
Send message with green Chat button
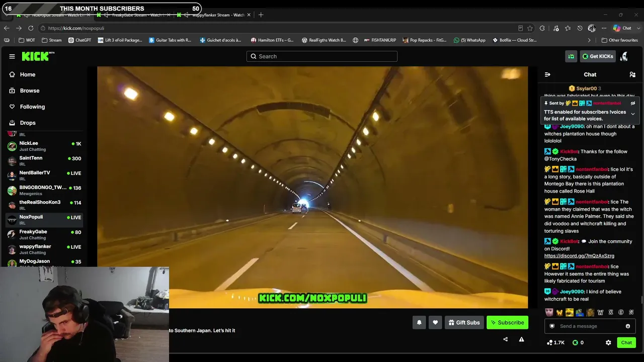pyautogui.click(x=626, y=342)
